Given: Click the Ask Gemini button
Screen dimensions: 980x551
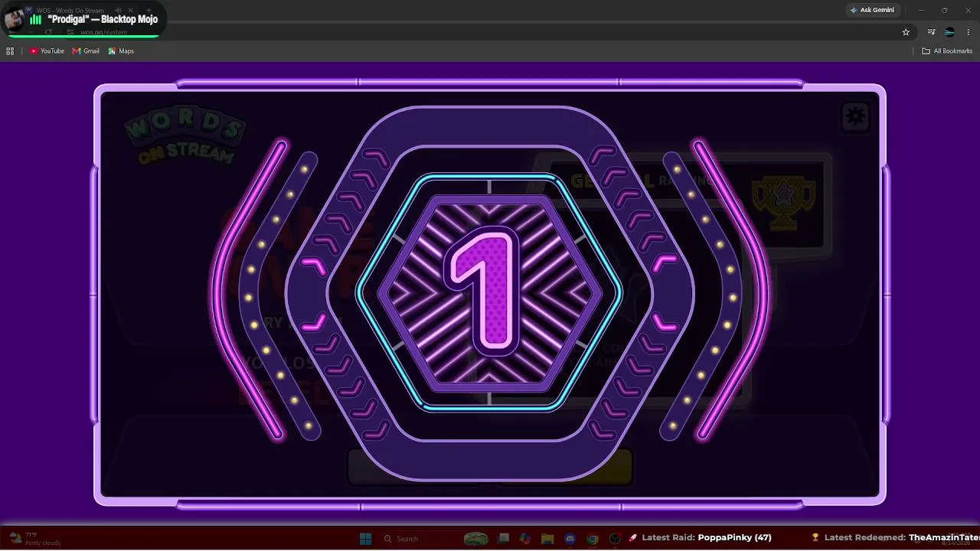Looking at the screenshot, I should 872,10.
